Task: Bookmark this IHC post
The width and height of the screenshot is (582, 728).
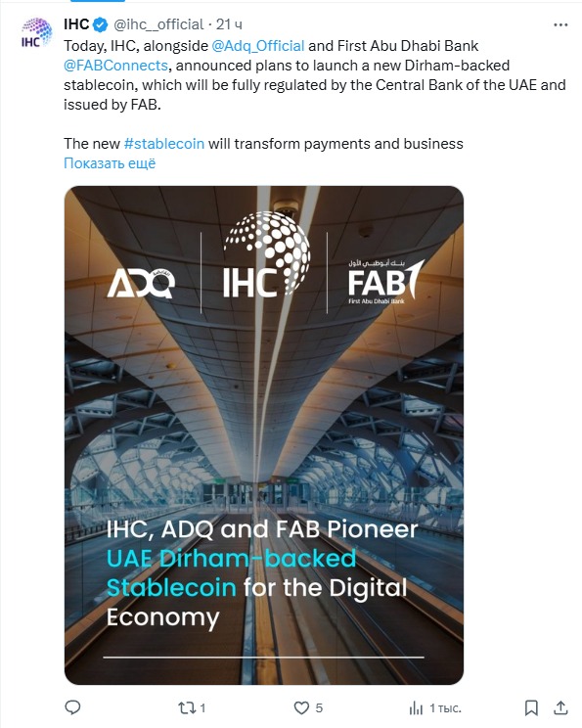Action: (x=531, y=707)
